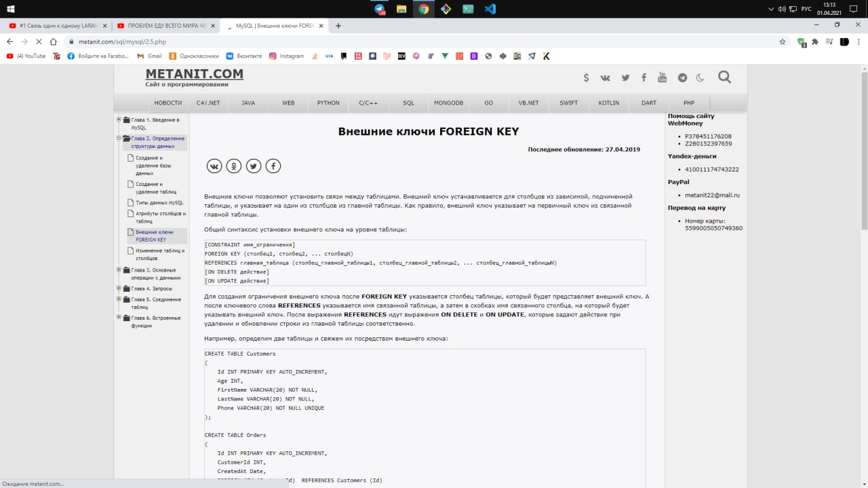Open Создание и удаление таблиц page
The width and height of the screenshot is (868, 488).
[x=156, y=188]
